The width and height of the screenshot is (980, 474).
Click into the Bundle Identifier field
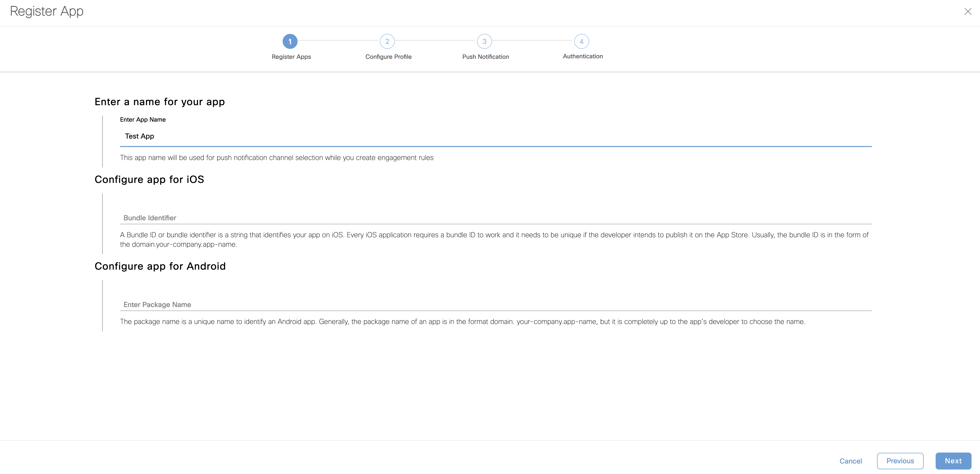click(x=495, y=218)
